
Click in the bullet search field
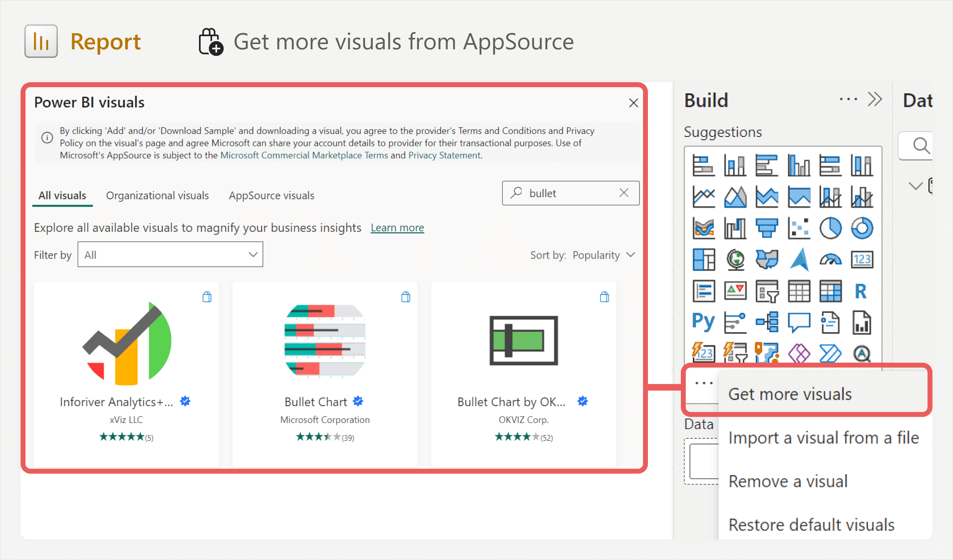click(x=571, y=193)
